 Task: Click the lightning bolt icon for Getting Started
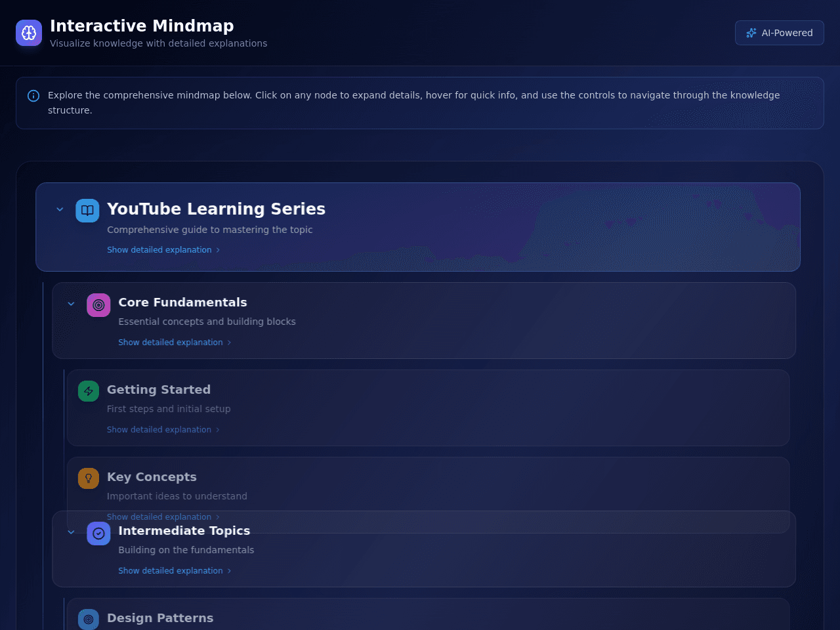89,391
